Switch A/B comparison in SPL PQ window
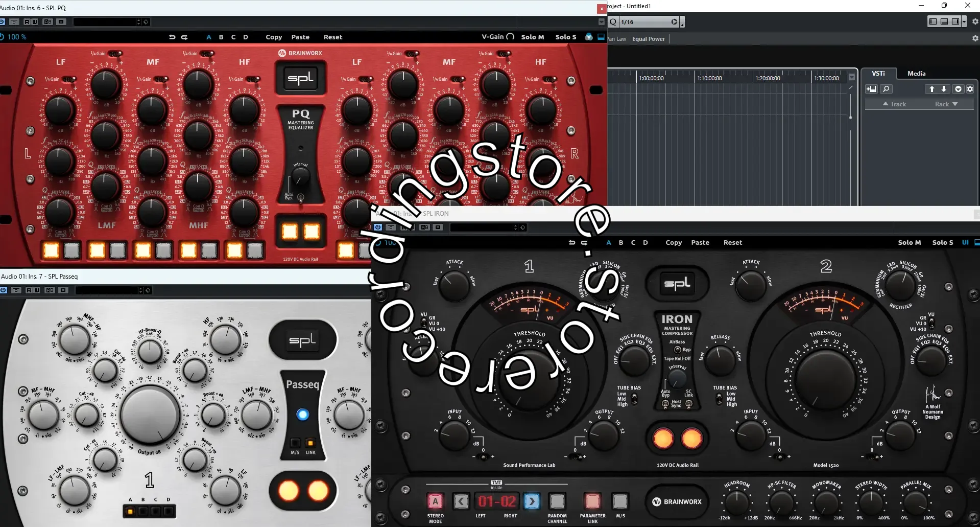The height and width of the screenshot is (527, 980). point(47,22)
